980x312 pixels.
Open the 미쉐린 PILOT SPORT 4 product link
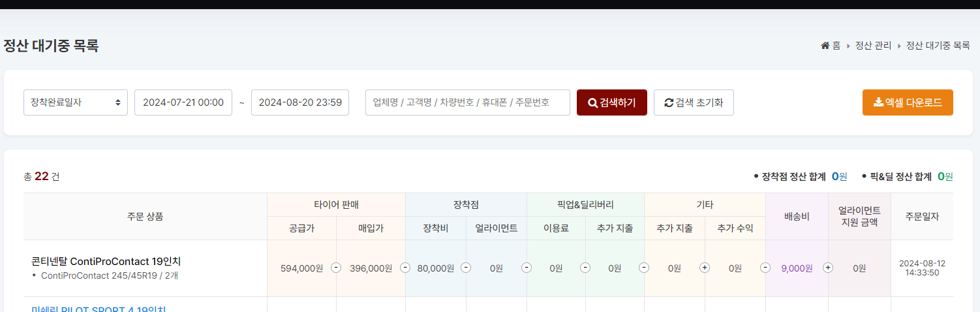point(99,309)
